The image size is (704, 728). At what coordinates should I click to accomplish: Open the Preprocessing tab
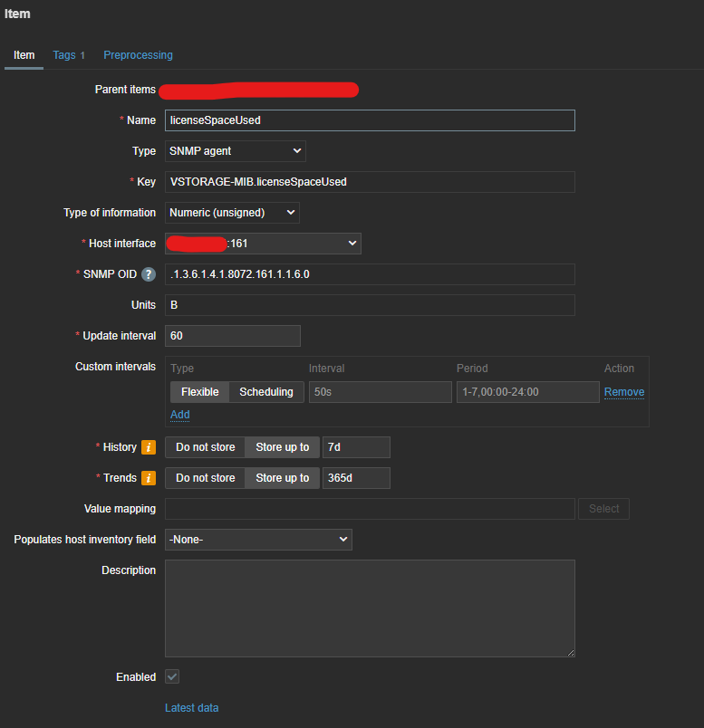138,55
